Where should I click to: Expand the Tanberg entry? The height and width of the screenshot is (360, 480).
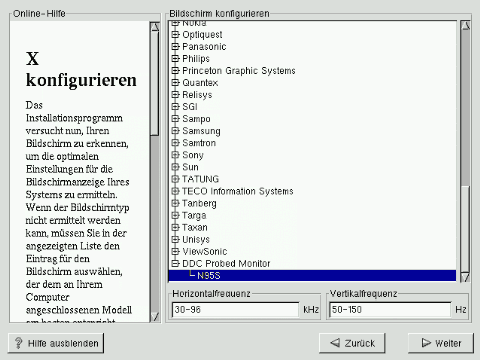click(175, 203)
